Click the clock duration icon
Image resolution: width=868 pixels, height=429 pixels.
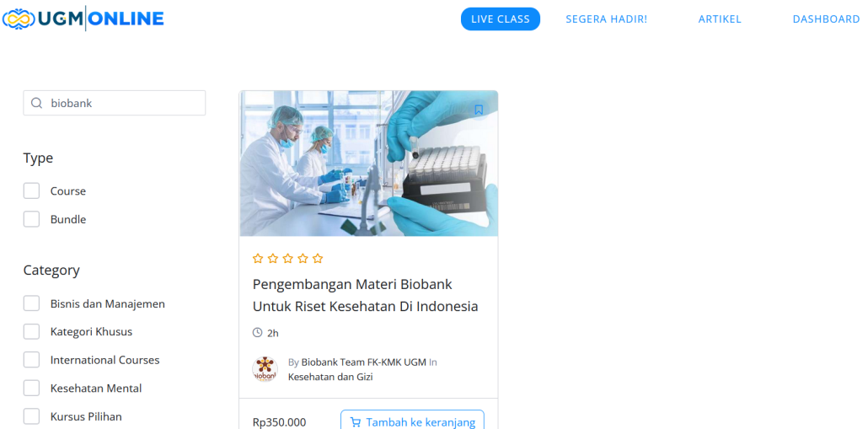coord(257,333)
